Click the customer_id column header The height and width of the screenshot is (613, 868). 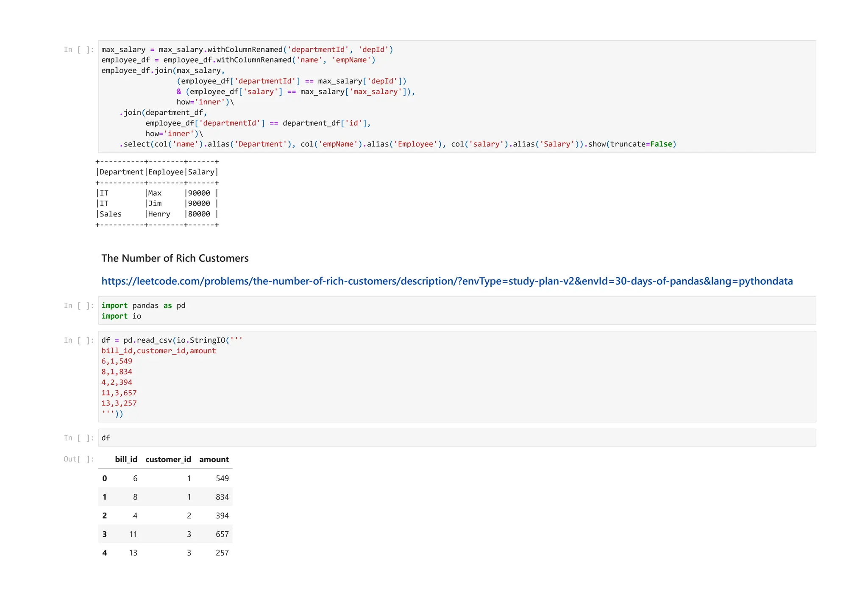click(x=168, y=460)
